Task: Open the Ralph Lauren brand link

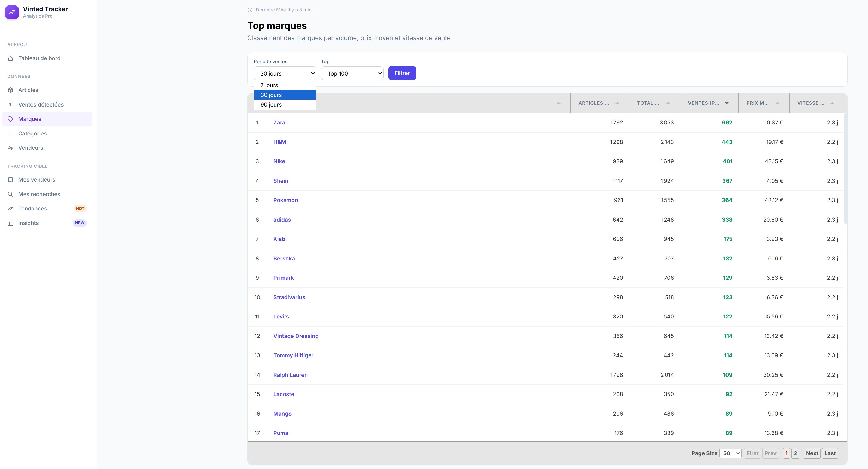Action: coord(290,375)
